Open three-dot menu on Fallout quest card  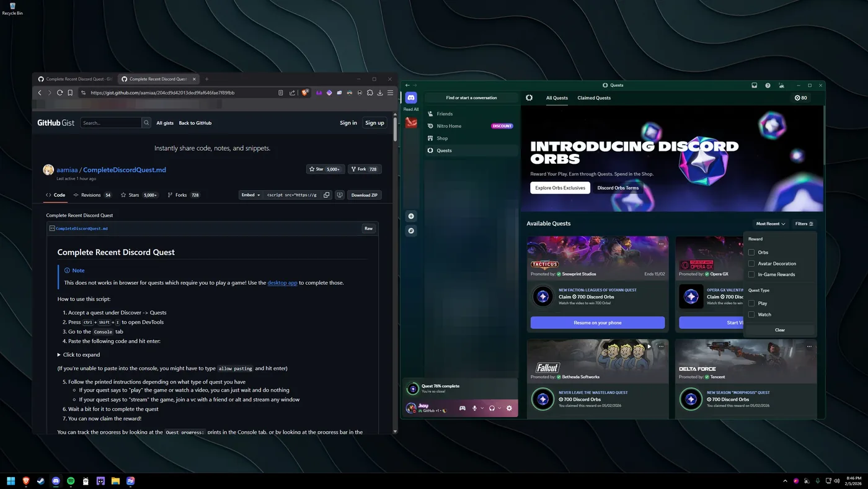661,346
